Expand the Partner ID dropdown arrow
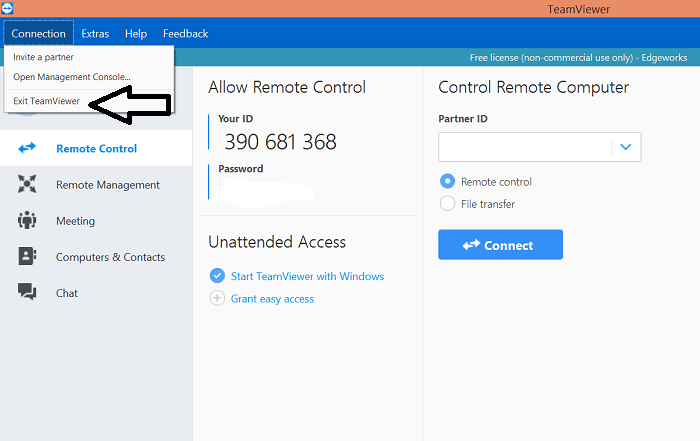 click(625, 147)
